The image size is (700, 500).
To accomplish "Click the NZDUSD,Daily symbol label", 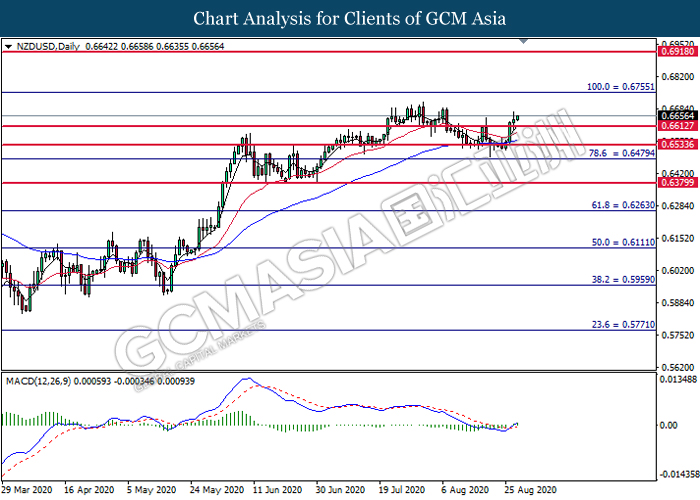I will click(x=48, y=46).
